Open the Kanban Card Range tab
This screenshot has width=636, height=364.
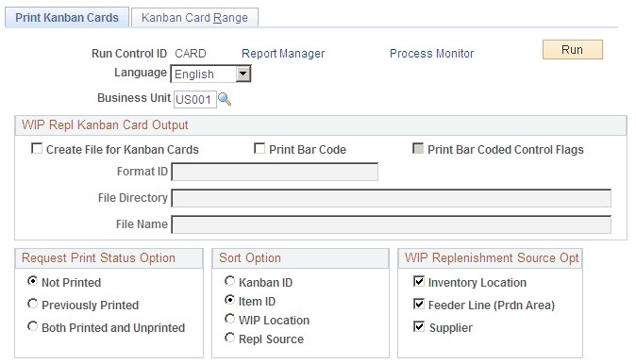pyautogui.click(x=194, y=18)
